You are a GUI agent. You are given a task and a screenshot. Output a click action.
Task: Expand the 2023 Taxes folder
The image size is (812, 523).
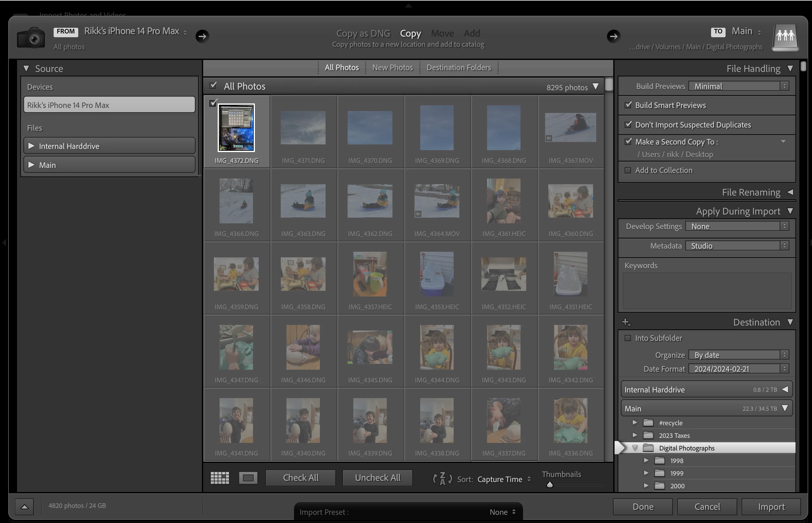point(634,435)
